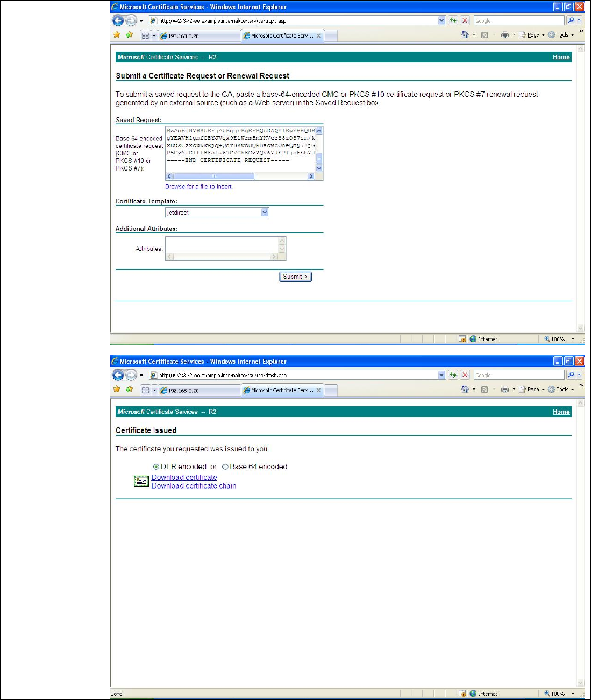Image resolution: width=591 pixels, height=700 pixels.
Task: Click Quick Tabs icon in certfnsh.asp window
Action: [x=145, y=390]
